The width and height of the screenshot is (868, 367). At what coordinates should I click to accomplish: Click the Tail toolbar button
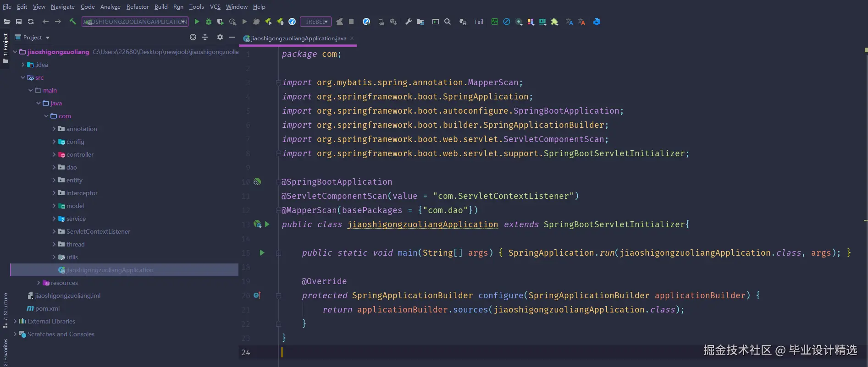(x=479, y=22)
